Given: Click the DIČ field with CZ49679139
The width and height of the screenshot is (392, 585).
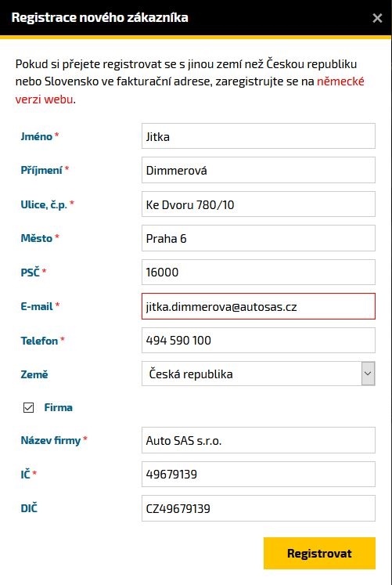Looking at the screenshot, I should tap(258, 508).
